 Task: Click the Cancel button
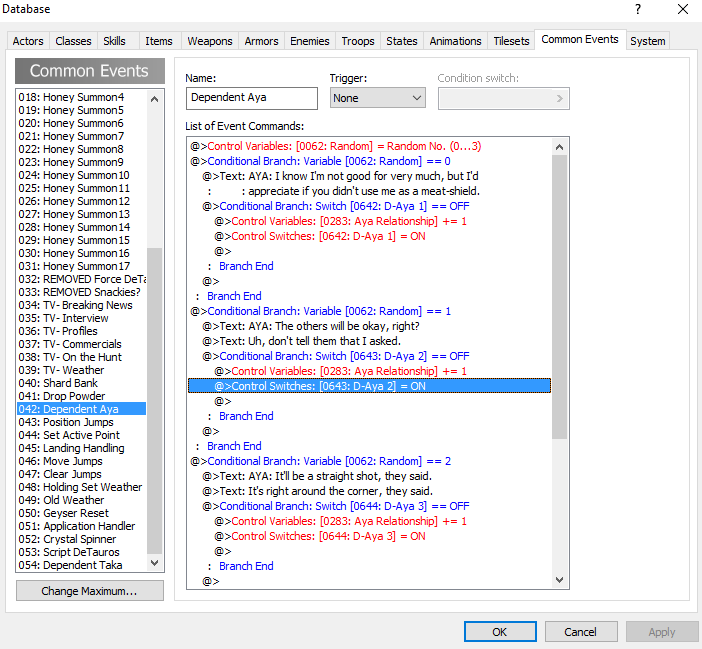tap(580, 632)
